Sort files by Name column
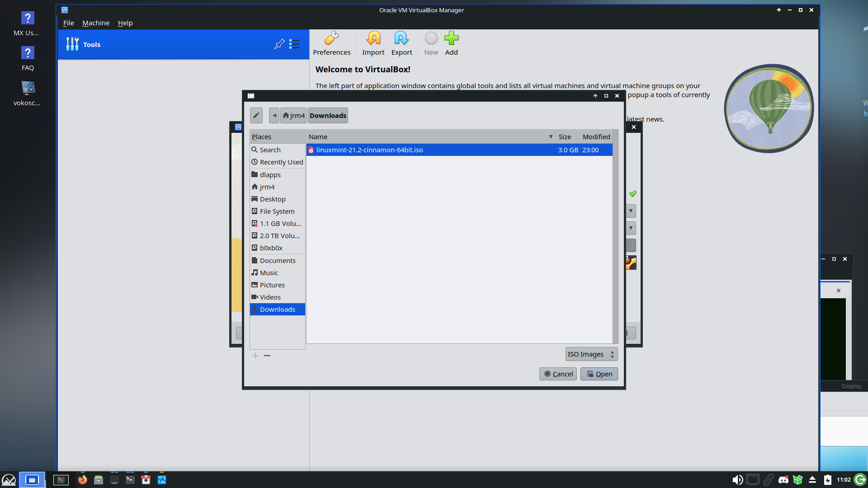This screenshot has width=868, height=488. 431,136
